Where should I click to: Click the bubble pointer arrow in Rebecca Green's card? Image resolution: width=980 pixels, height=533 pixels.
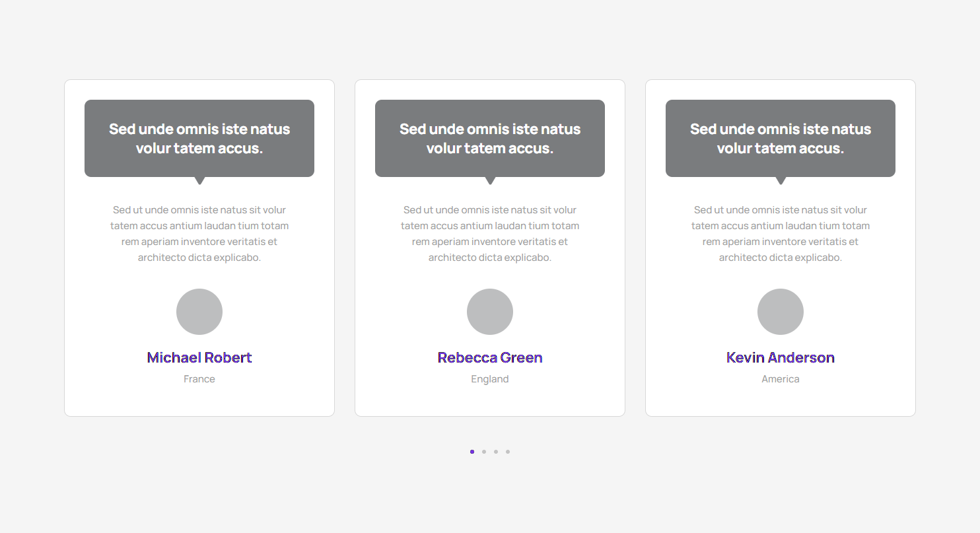(490, 180)
